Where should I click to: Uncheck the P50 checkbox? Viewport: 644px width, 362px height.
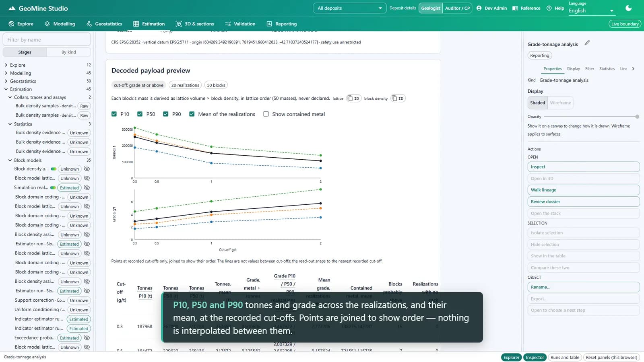point(140,114)
